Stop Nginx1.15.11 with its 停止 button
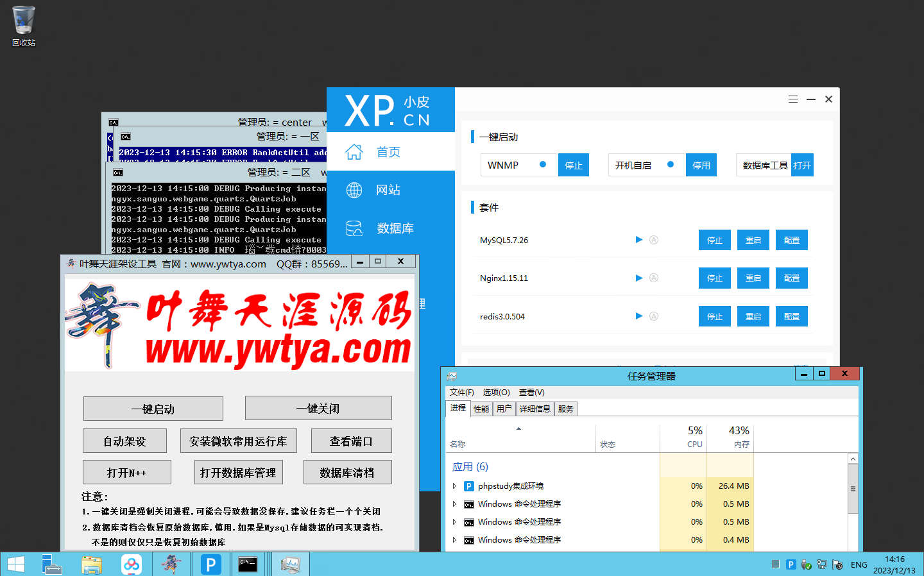The image size is (924, 576). pos(715,278)
